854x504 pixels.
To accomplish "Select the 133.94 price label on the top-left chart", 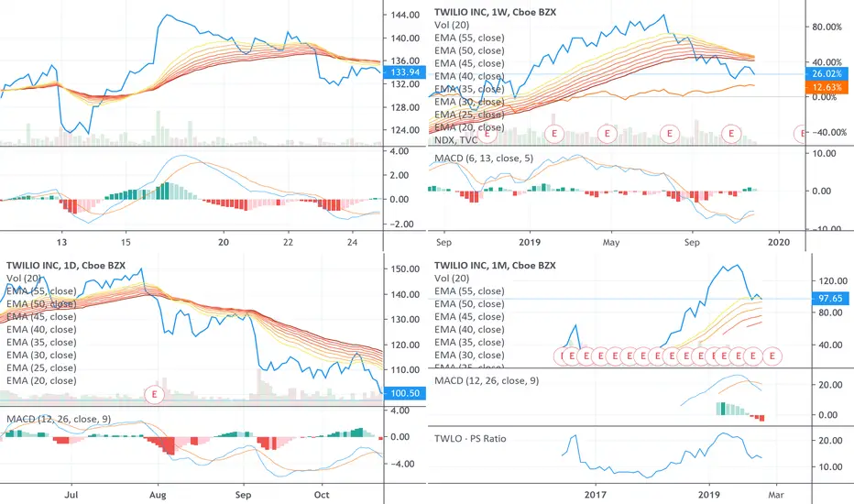I will pos(404,71).
